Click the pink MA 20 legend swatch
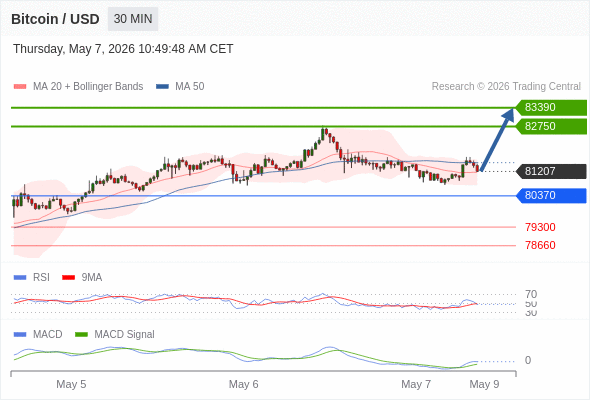This screenshot has width=590, height=400. (x=20, y=87)
